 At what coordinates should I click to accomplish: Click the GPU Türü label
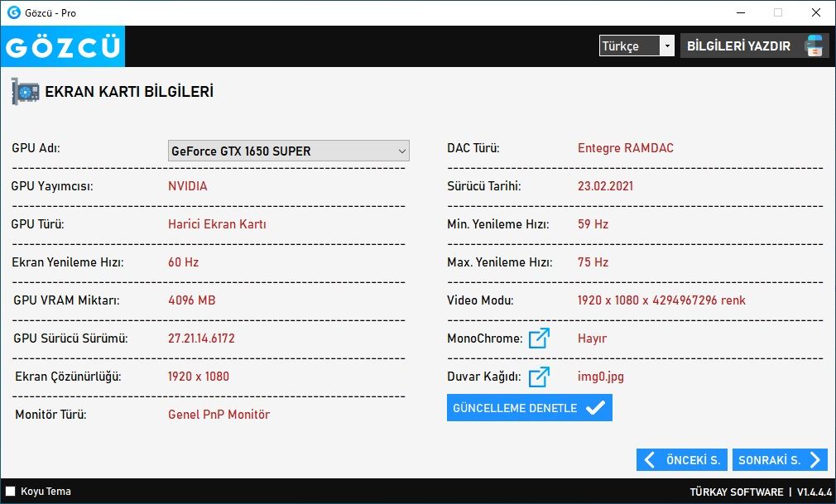[x=38, y=224]
